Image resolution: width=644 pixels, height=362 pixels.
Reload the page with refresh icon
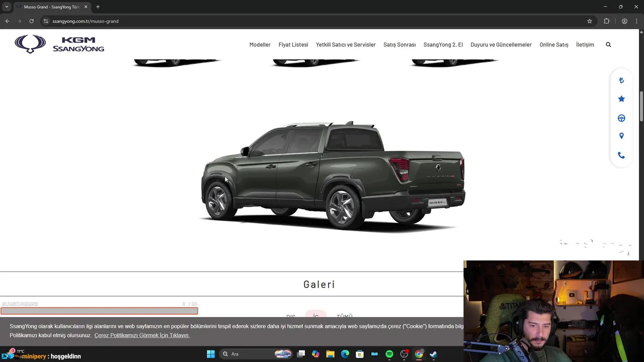pyautogui.click(x=31, y=21)
